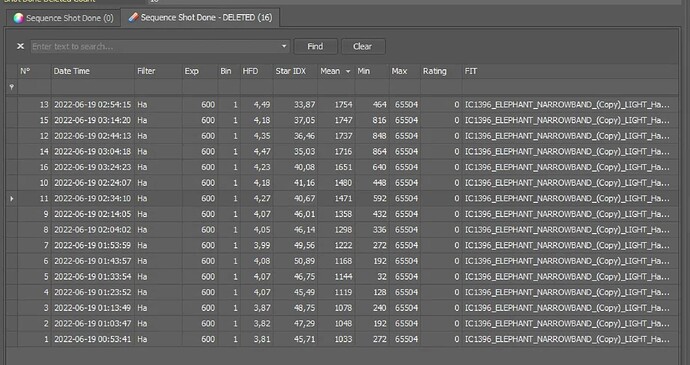690x365 pixels.
Task: Select row with date 2022-06-19 02:44:13
Action: coord(342,136)
